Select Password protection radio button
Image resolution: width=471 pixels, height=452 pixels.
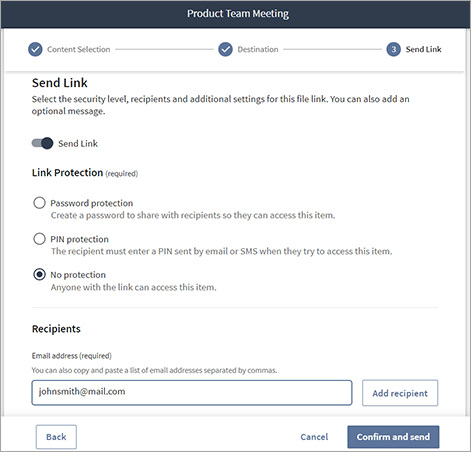pos(39,203)
